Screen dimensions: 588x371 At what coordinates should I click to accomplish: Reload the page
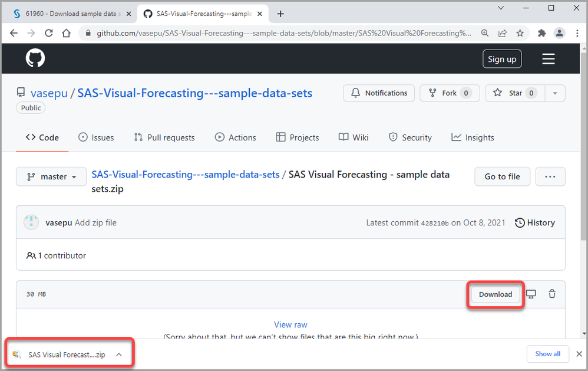click(48, 33)
